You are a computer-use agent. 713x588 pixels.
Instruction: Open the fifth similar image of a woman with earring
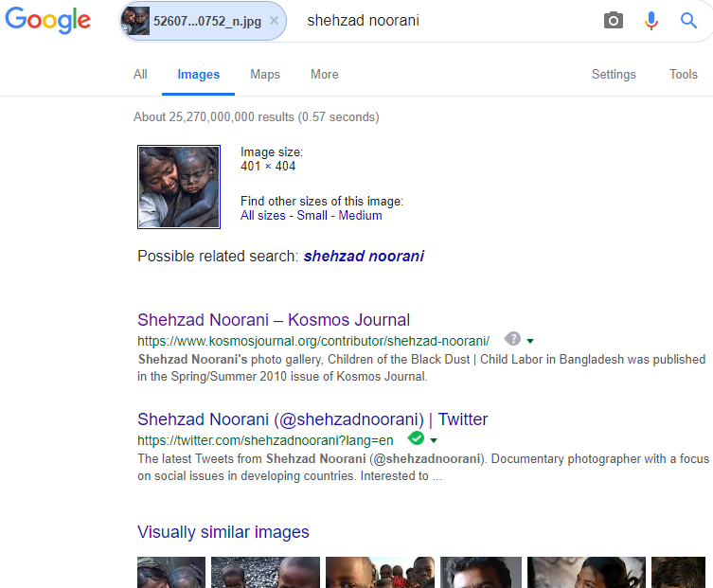coord(586,572)
